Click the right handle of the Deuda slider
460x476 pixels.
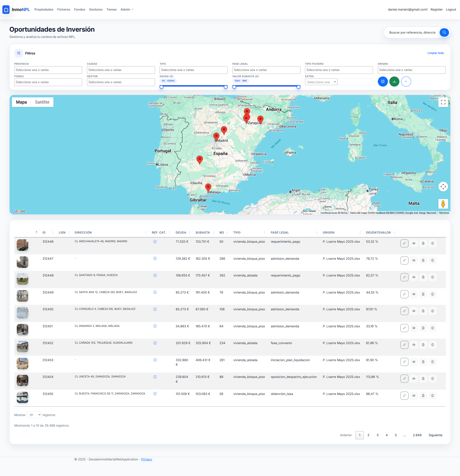point(226,87)
